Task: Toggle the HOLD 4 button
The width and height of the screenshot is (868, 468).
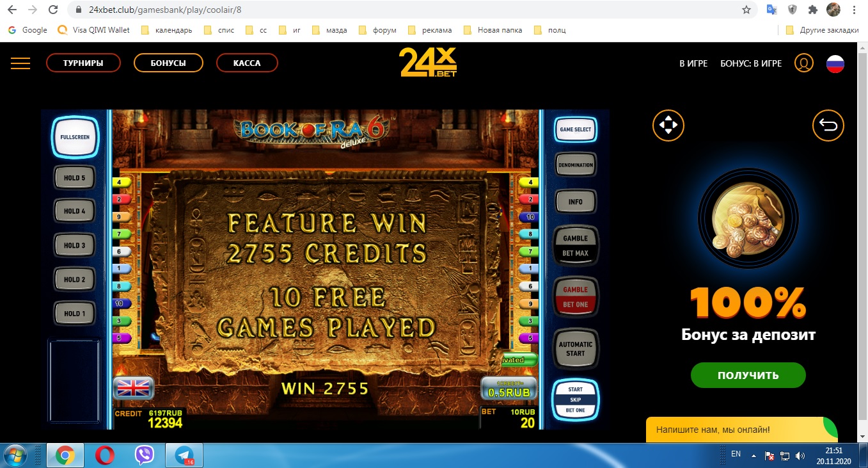Action: click(x=74, y=211)
